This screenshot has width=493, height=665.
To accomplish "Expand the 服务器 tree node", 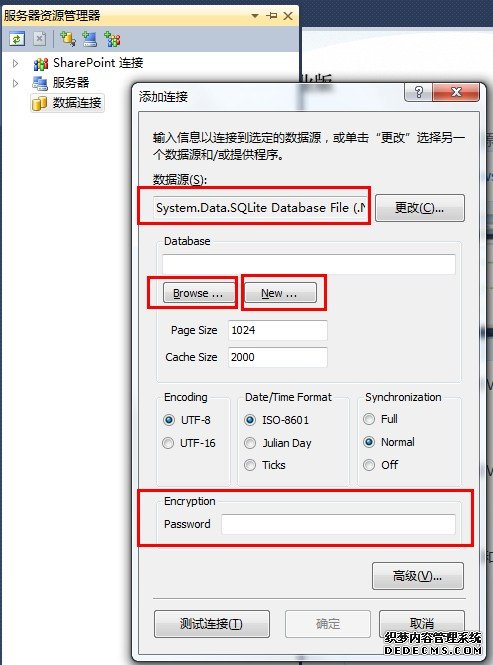I will 16,83.
